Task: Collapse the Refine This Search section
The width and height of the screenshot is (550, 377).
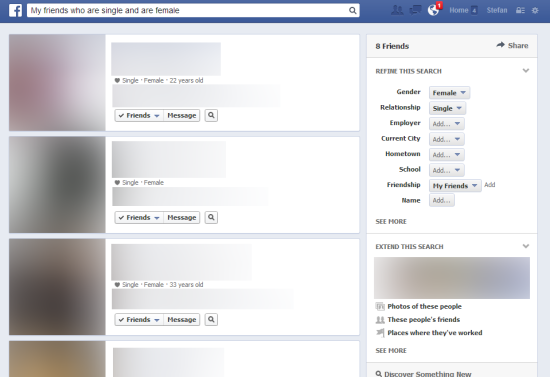Action: coord(525,71)
